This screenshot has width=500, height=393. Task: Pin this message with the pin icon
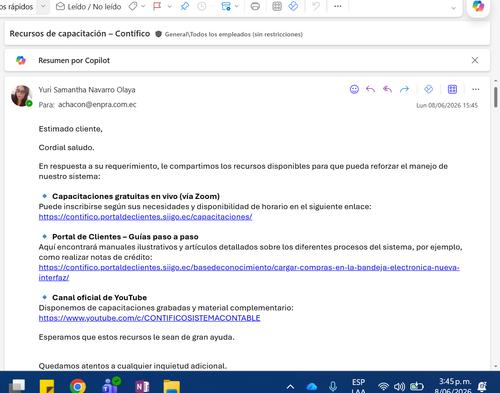(185, 6)
